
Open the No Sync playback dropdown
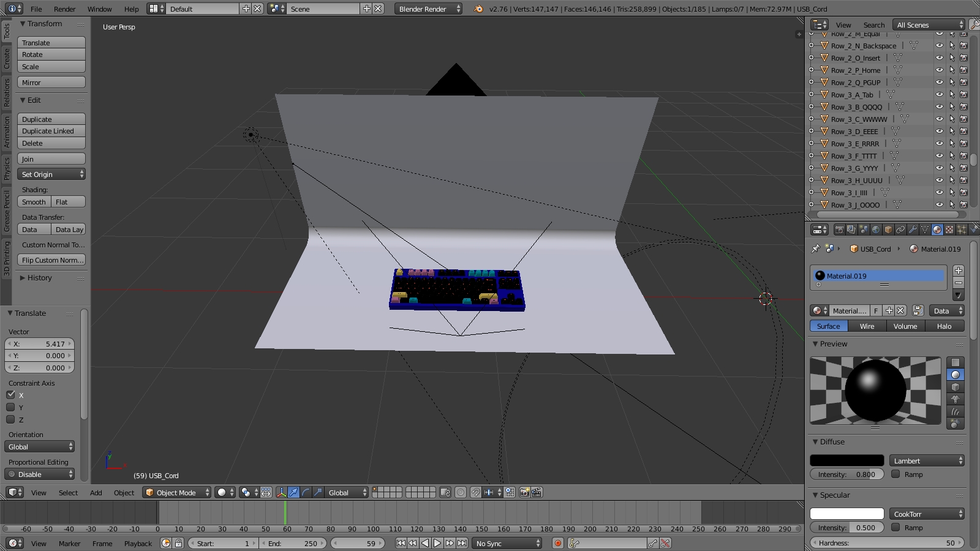[508, 543]
